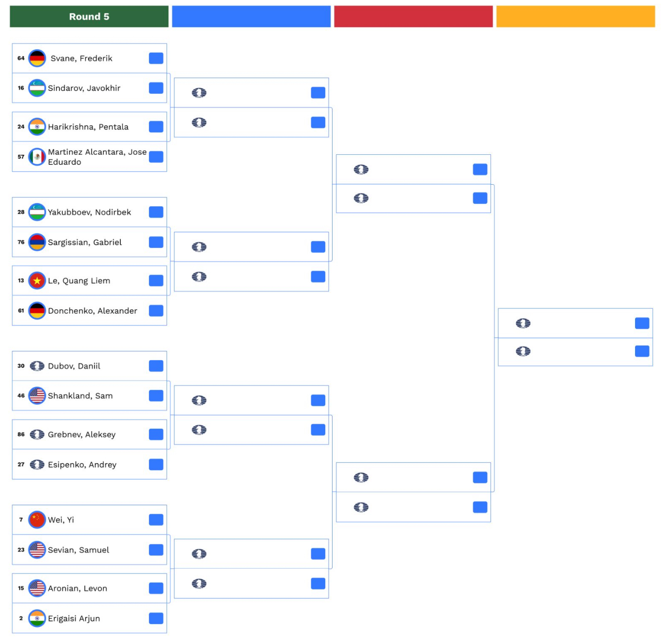The width and height of the screenshot is (665, 644).
Task: Select the Round 5 green header tab
Action: tap(89, 16)
